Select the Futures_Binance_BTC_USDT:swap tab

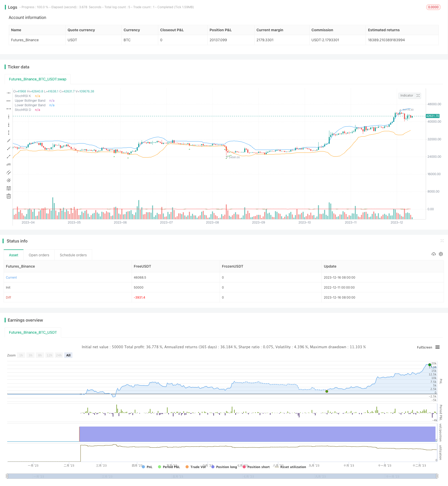[x=37, y=79]
